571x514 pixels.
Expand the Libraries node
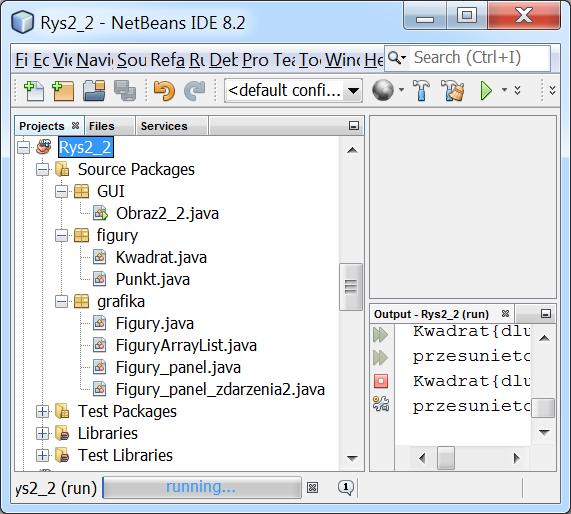pos(43,433)
